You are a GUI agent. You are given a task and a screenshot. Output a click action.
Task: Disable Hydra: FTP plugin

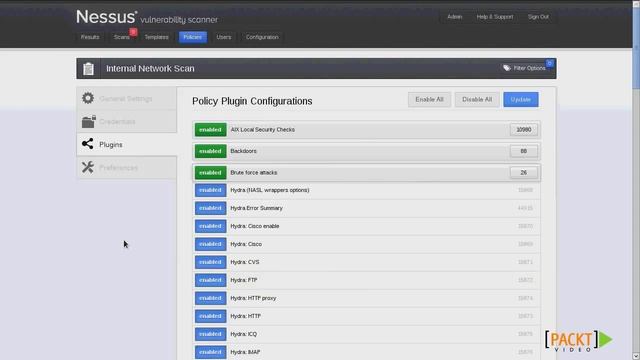[x=210, y=280]
